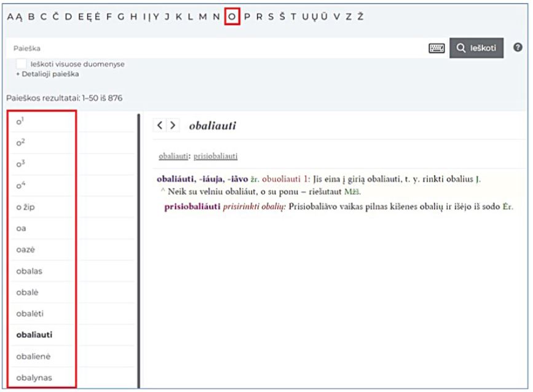The height and width of the screenshot is (392, 533).
Task: Go to next entry with right arrow
Action: [x=173, y=125]
